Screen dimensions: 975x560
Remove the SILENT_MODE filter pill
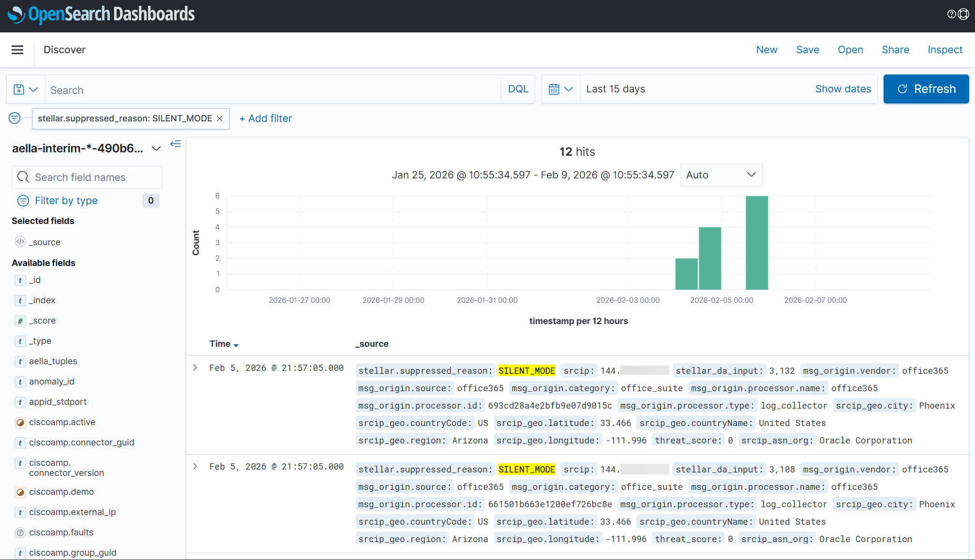click(x=220, y=118)
